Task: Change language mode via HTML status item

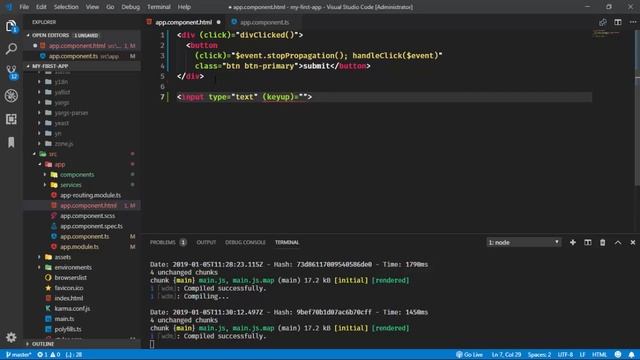Action: [x=599, y=355]
